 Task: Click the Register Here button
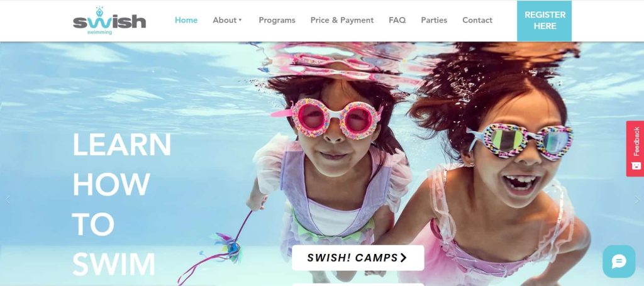(544, 21)
